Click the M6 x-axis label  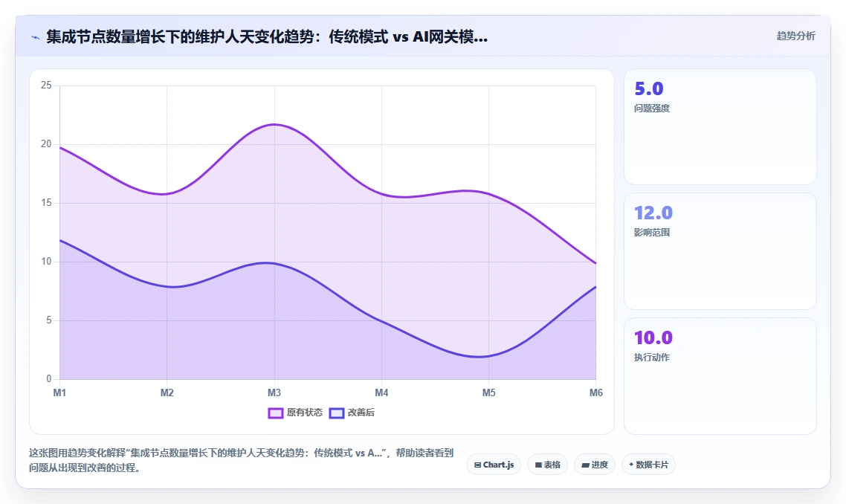(x=595, y=392)
